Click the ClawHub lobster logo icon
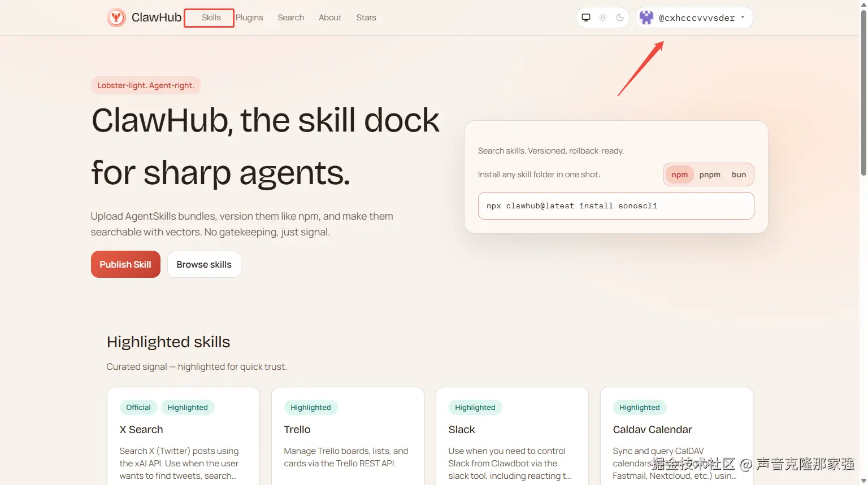 tap(116, 18)
